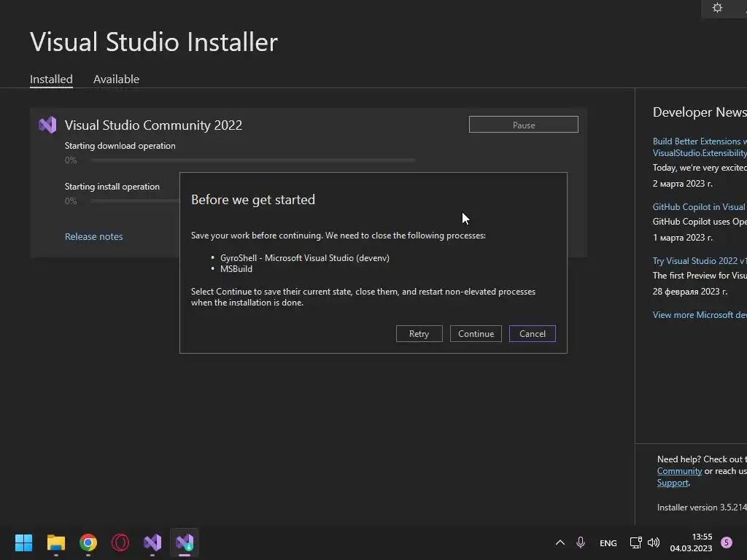Click Continue to close listed processes
This screenshot has width=747, height=560.
pyautogui.click(x=476, y=334)
